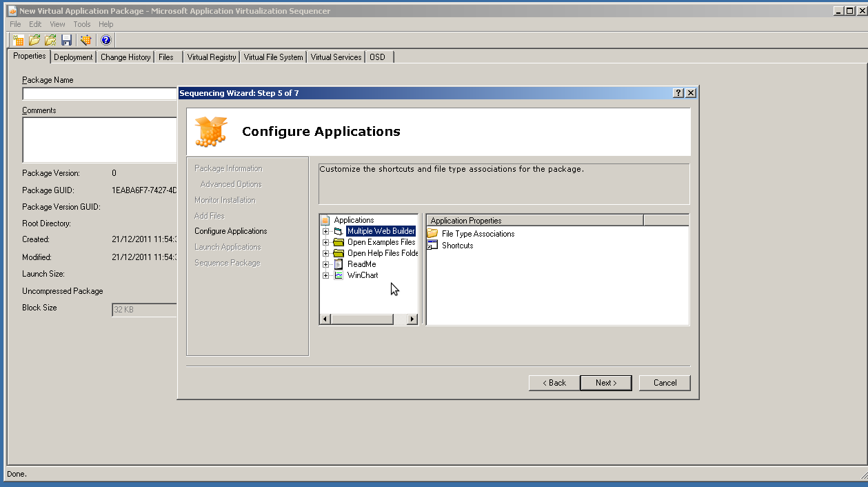This screenshot has width=868, height=487.
Task: Switch to the Virtual Services tab
Action: click(x=336, y=57)
